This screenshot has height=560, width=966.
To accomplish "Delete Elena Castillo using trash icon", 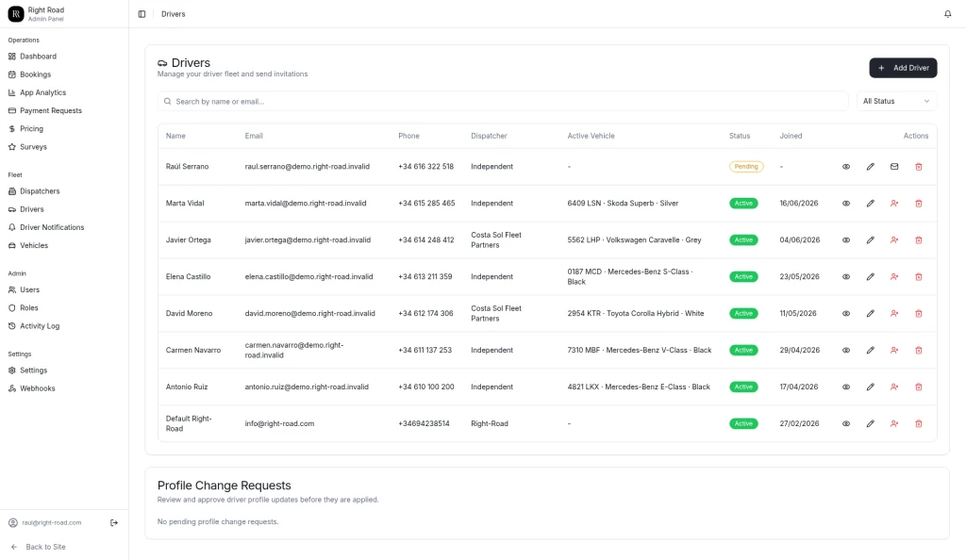I will 918,277.
